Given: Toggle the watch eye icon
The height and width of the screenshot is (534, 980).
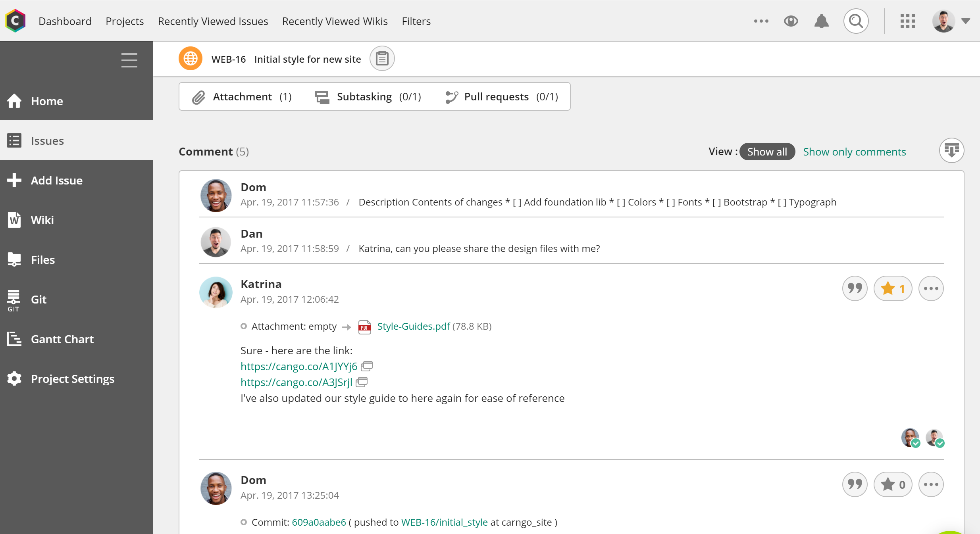Looking at the screenshot, I should [791, 21].
